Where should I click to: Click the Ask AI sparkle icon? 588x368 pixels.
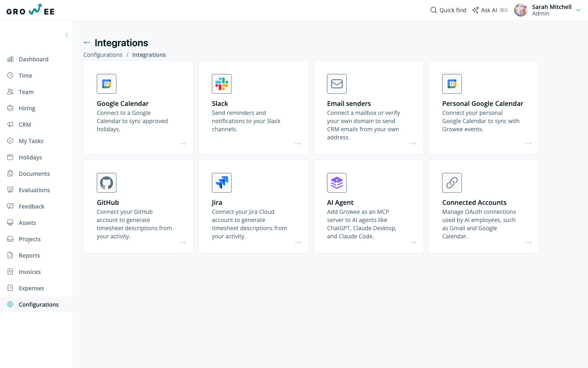point(475,10)
